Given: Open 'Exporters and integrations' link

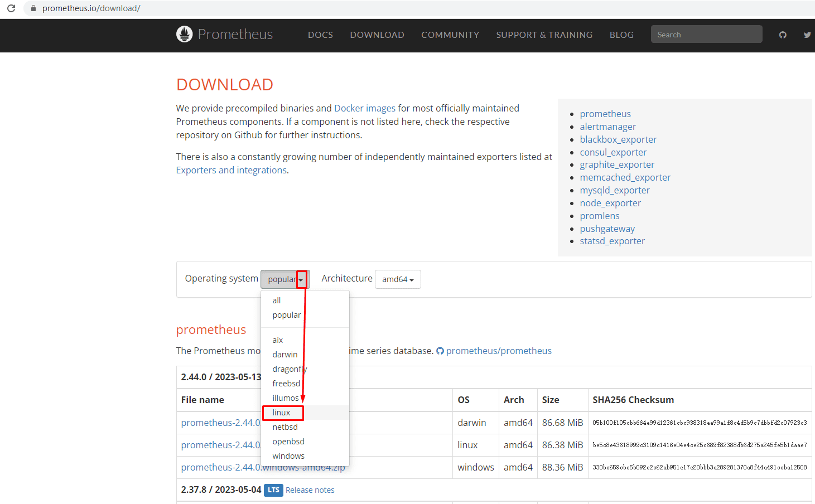Looking at the screenshot, I should (x=232, y=170).
